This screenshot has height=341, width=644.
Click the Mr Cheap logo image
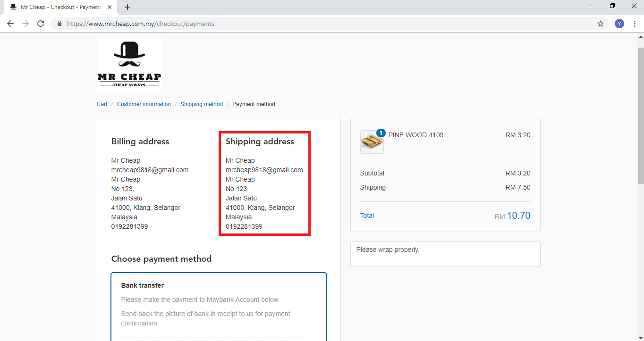pyautogui.click(x=129, y=65)
